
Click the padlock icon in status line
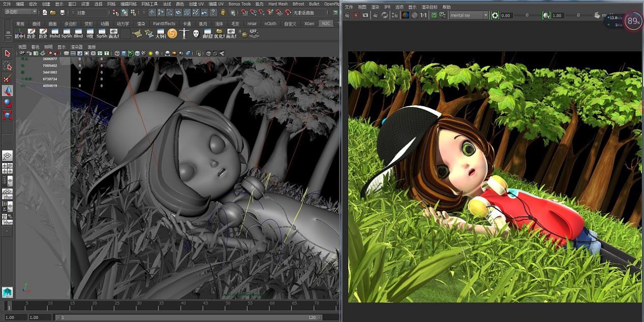(222, 12)
